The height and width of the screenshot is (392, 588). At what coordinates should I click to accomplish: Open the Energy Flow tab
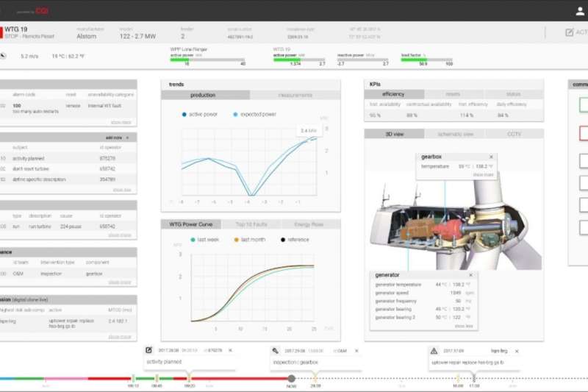coord(309,224)
